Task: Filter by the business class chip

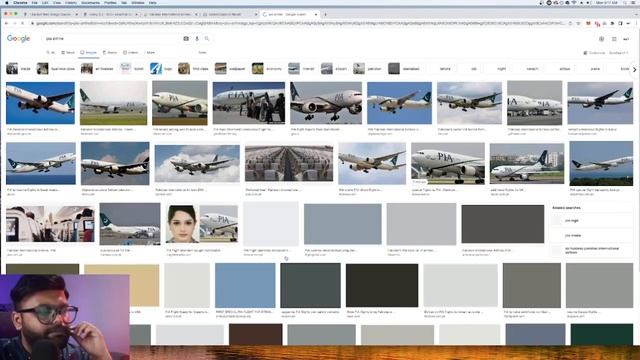Action: pos(56,69)
